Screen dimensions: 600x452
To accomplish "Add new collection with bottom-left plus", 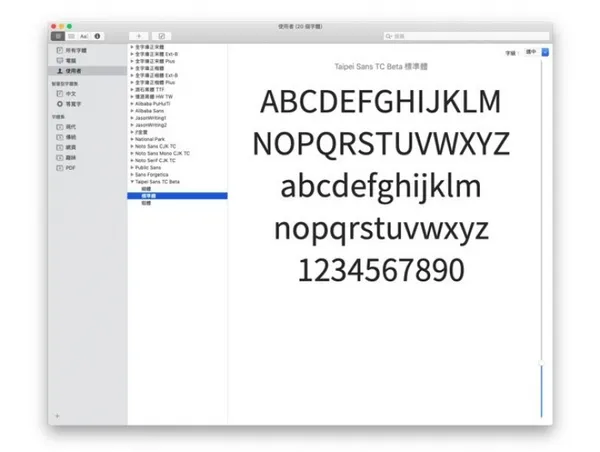I will 57,416.
